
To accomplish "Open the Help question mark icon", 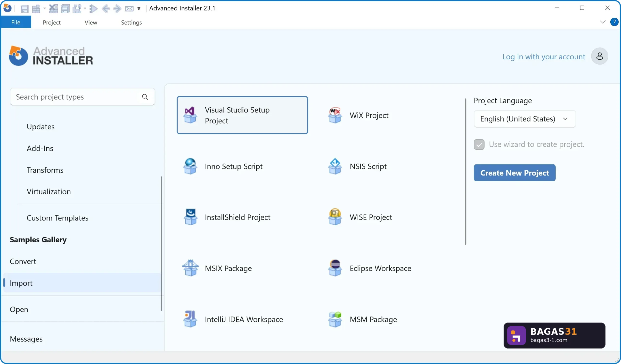I will click(614, 22).
